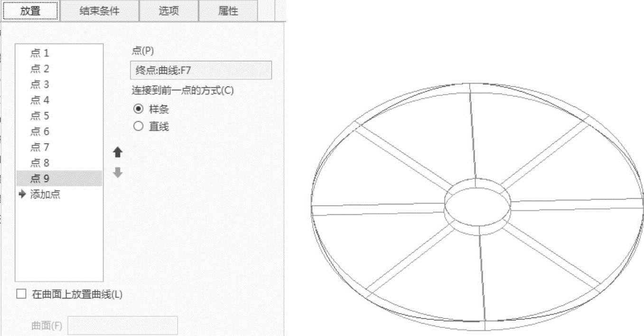Open the 选项 tab
Viewport: 644px width, 336px height.
pyautogui.click(x=168, y=11)
